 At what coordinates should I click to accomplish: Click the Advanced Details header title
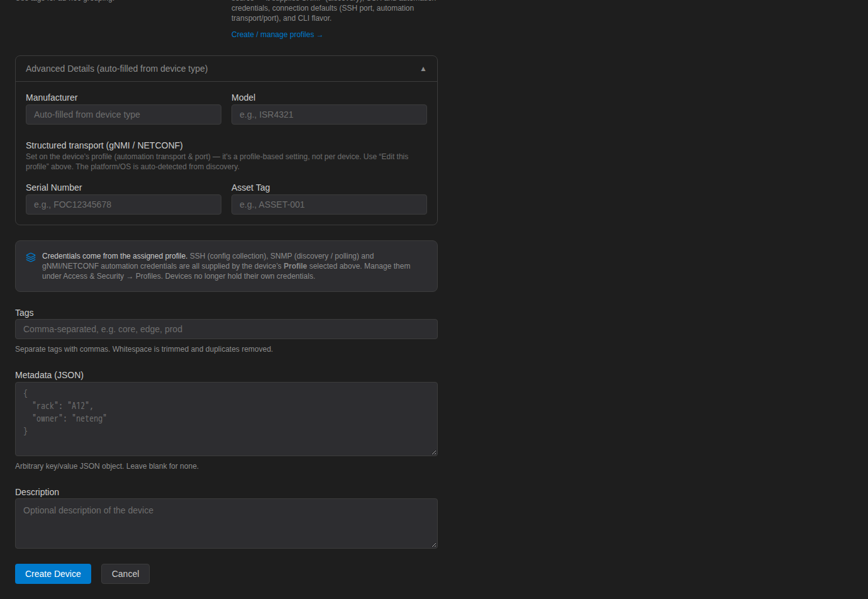pos(116,69)
